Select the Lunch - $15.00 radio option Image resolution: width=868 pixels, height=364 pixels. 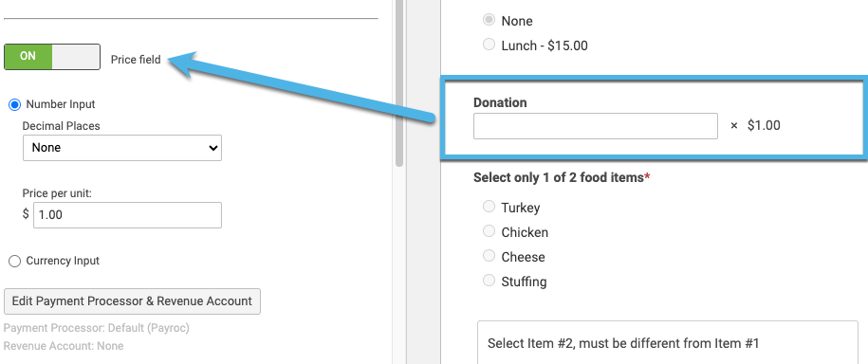click(489, 45)
